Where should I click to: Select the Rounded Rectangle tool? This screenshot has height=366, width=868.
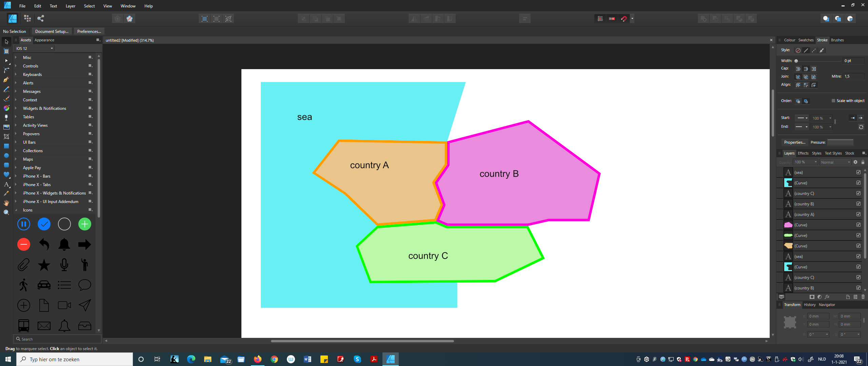click(x=6, y=165)
